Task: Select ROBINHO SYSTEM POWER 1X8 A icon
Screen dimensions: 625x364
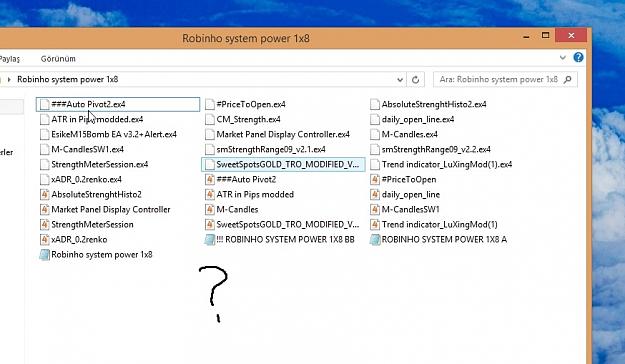Action: (x=375, y=240)
